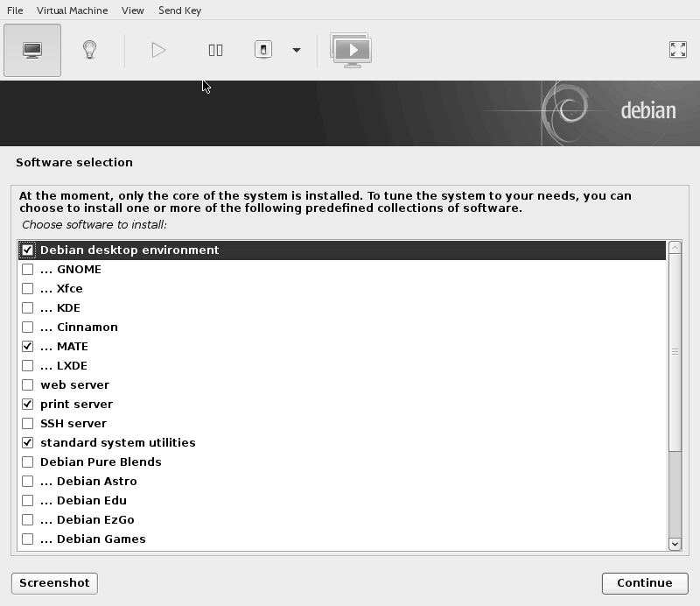Check the Debian Games blend
700x606 pixels.
[28, 538]
